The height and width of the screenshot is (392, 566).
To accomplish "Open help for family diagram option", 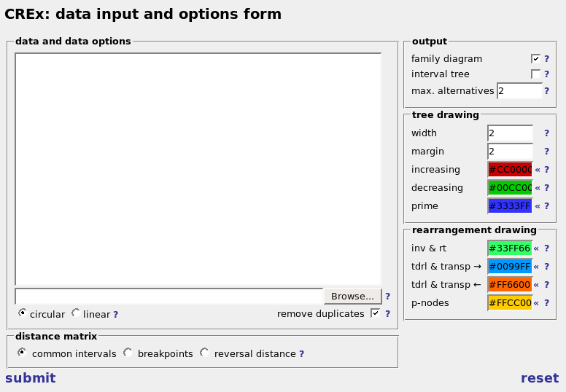I will [x=546, y=59].
